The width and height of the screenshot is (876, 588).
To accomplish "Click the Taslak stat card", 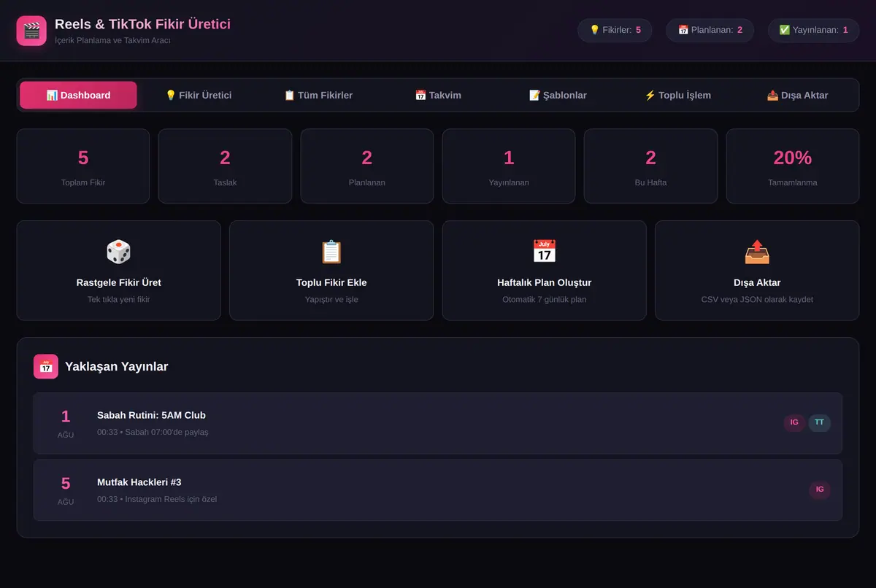I will [225, 166].
